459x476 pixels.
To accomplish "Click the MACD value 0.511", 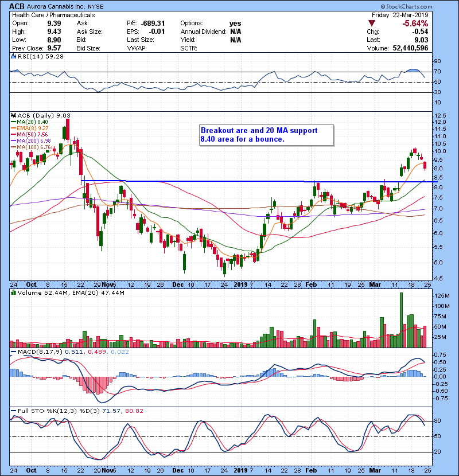I will (74, 352).
